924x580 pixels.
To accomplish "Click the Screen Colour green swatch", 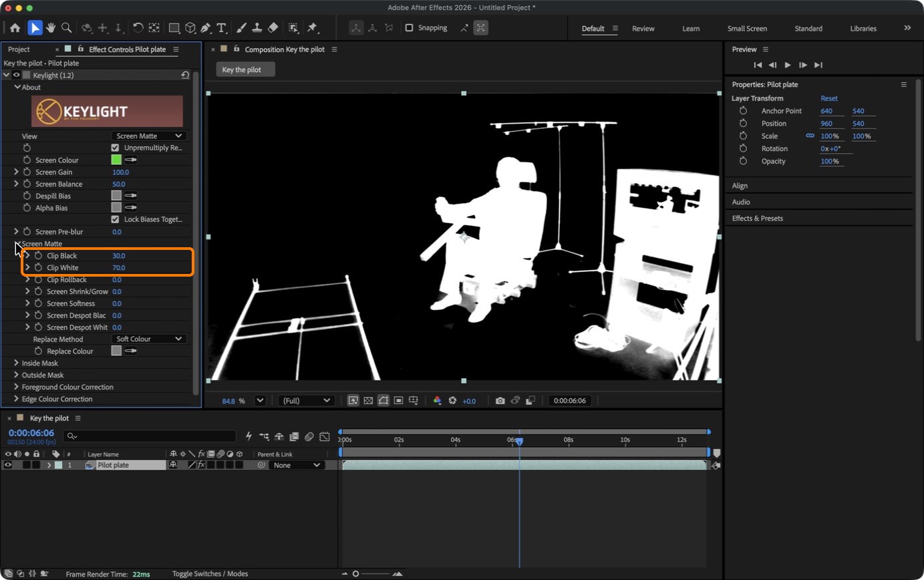I will click(x=116, y=160).
